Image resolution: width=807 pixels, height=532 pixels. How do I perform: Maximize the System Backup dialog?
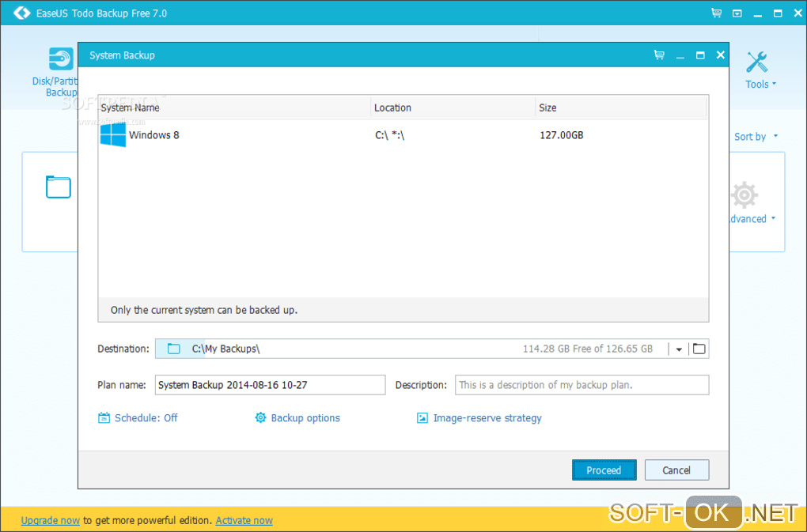(x=700, y=55)
